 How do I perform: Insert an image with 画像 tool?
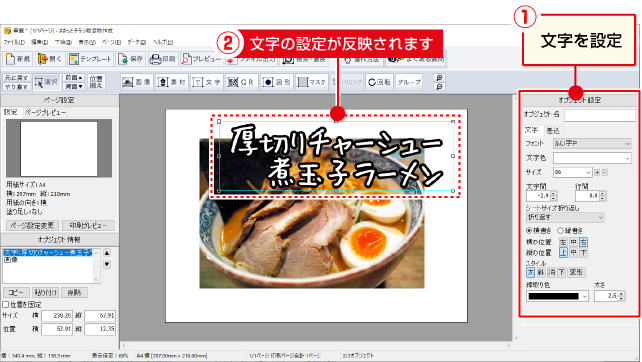(x=137, y=82)
